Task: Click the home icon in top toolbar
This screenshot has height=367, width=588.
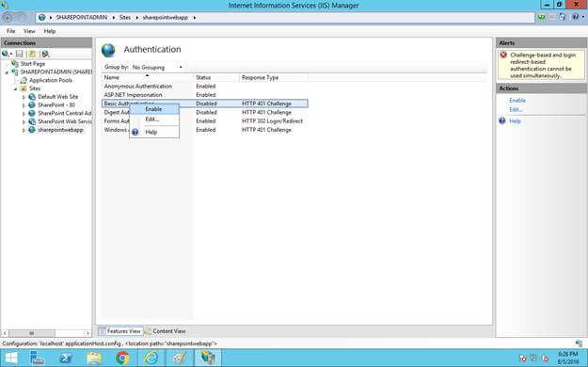Action: [x=562, y=17]
